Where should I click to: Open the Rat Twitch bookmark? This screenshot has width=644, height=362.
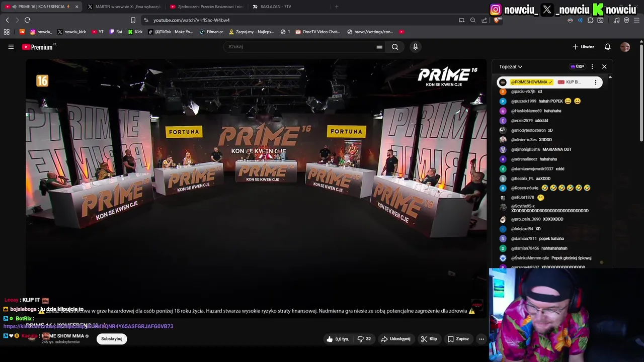[116, 32]
